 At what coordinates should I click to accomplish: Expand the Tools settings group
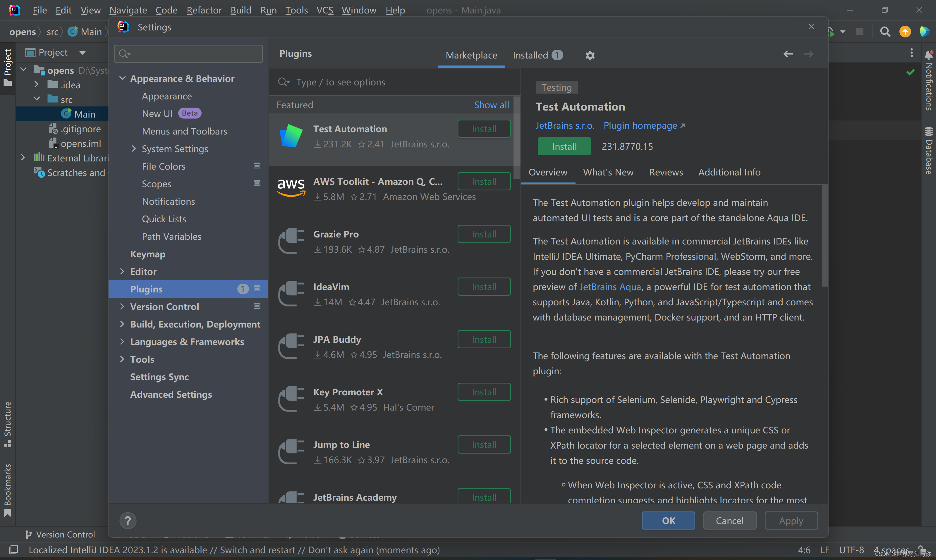(122, 359)
